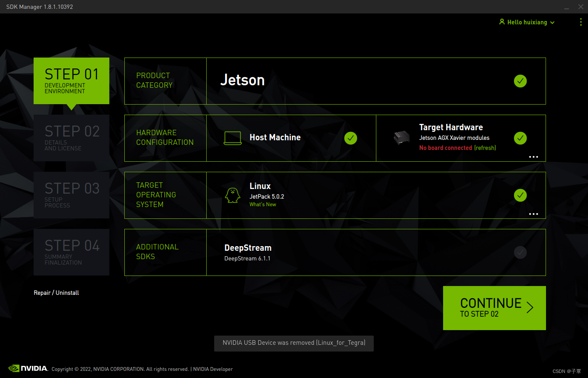Toggle the Jetson product category checkmark
Screen dimensions: 588x378
point(520,81)
